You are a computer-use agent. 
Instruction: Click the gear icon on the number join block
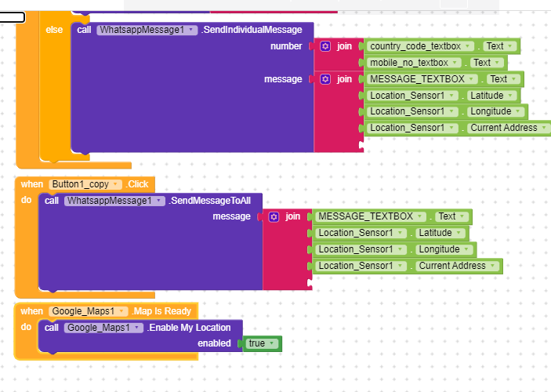pos(325,46)
